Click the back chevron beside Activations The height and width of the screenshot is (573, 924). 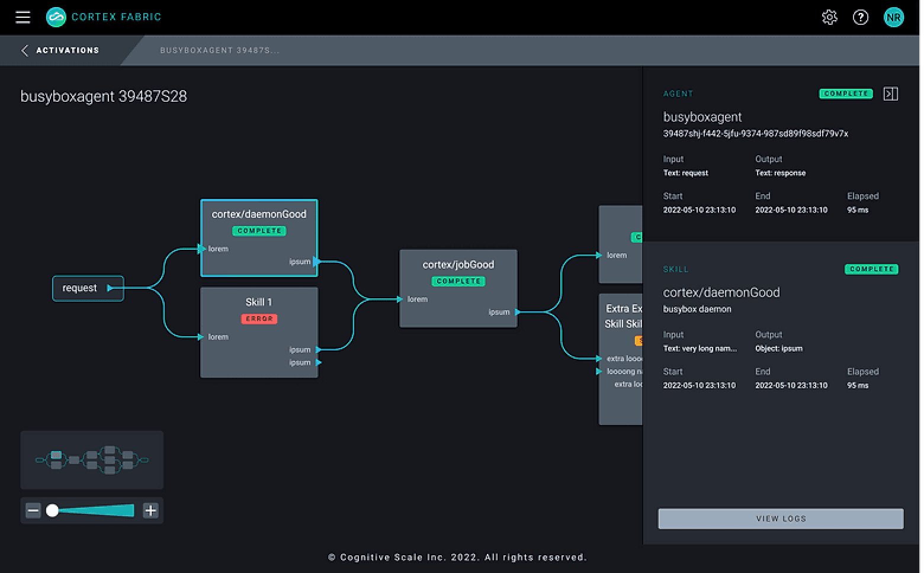[x=24, y=50]
